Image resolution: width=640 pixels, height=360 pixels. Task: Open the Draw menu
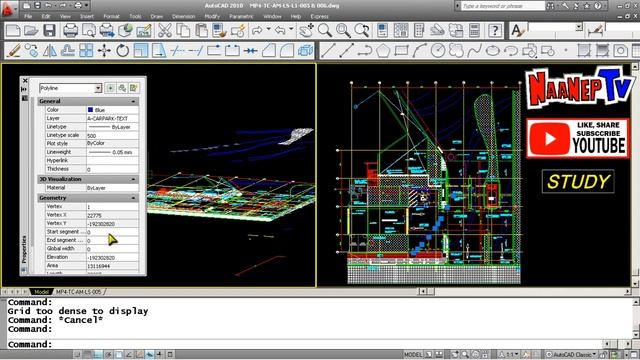coord(157,16)
